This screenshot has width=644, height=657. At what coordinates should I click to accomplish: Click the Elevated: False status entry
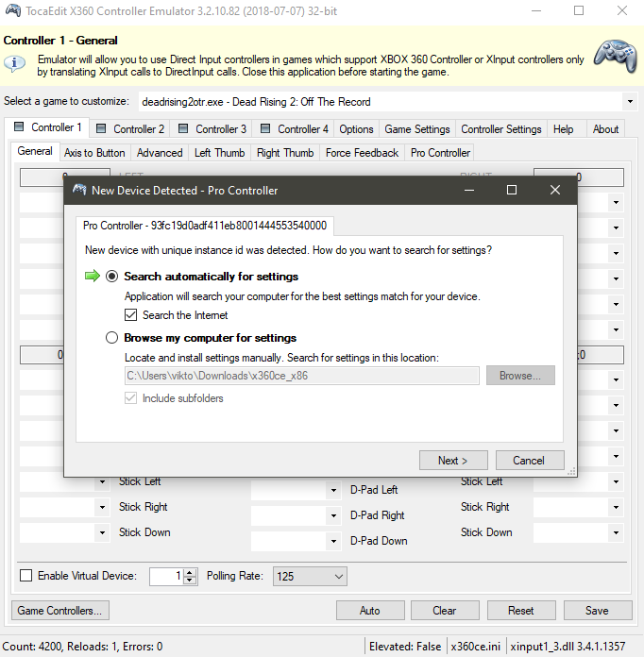(404, 646)
